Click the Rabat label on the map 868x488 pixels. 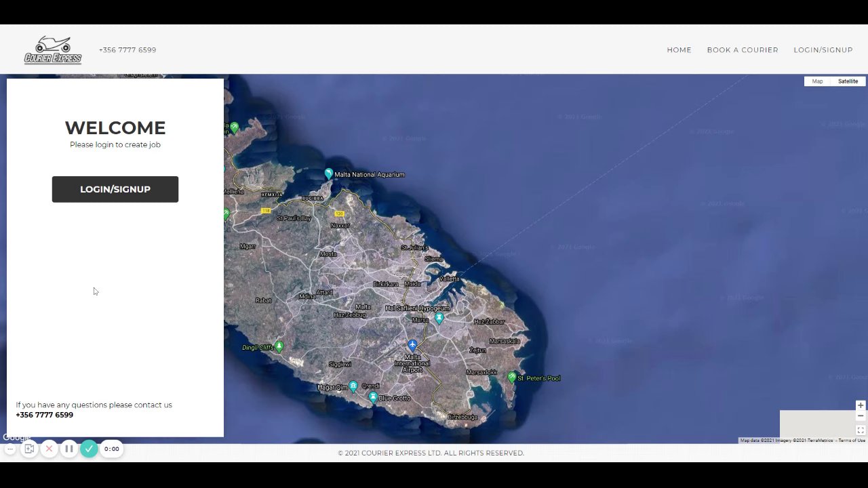pos(263,300)
